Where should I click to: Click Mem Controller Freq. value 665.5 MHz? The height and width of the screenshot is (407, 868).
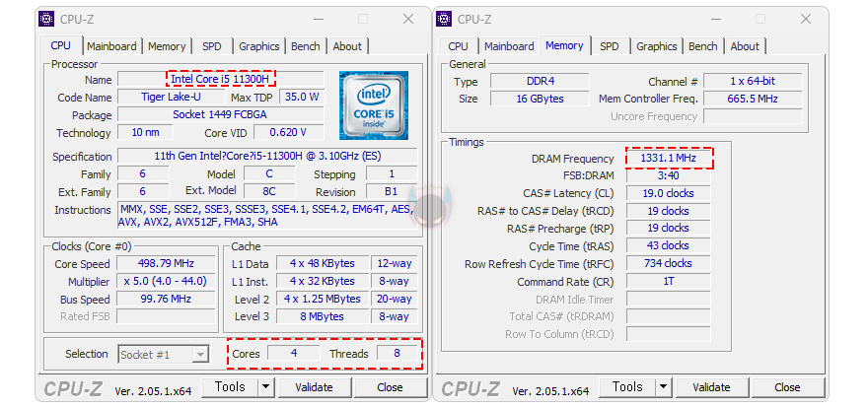point(753,99)
